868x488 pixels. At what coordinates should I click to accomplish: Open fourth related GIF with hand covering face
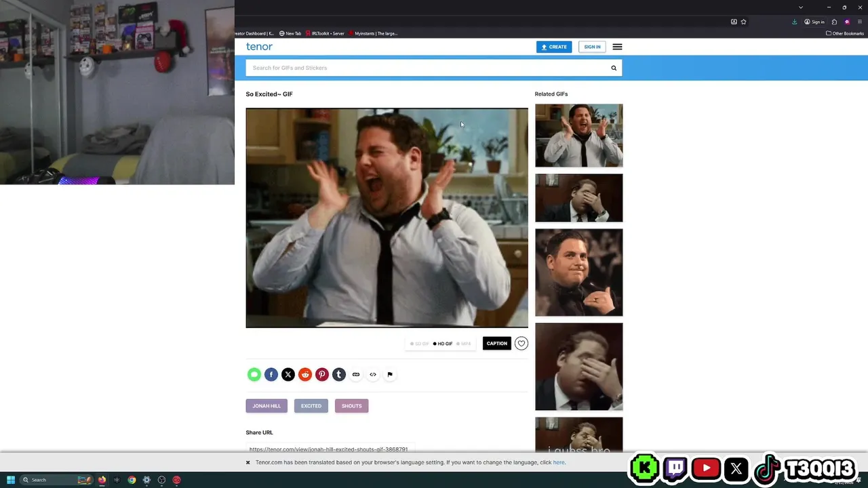point(578,367)
